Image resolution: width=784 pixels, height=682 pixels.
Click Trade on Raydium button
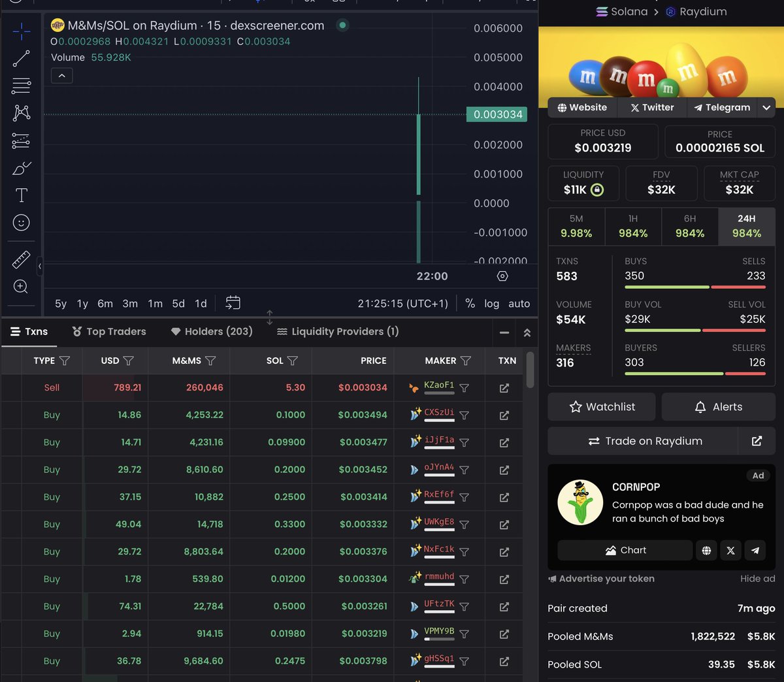coord(643,441)
